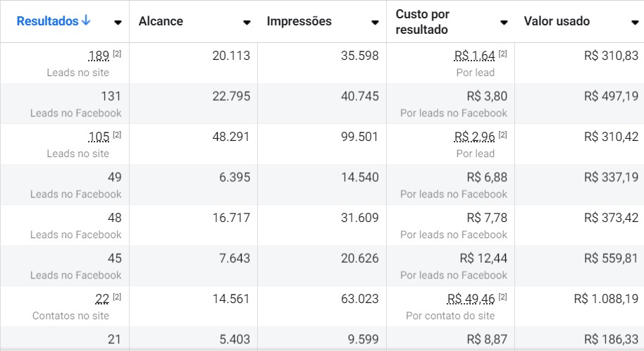644x351 pixels.
Task: Select the 48.291 reach cell
Action: point(231,137)
